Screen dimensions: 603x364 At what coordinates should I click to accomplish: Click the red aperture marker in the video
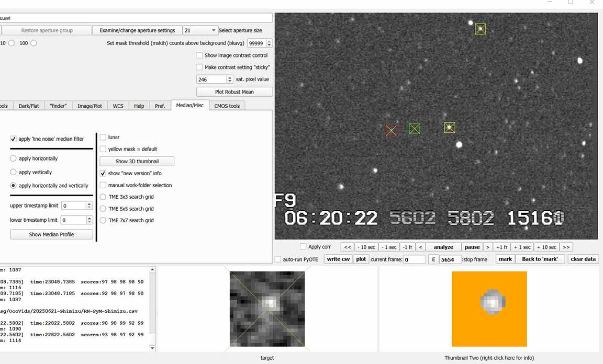pyautogui.click(x=391, y=130)
